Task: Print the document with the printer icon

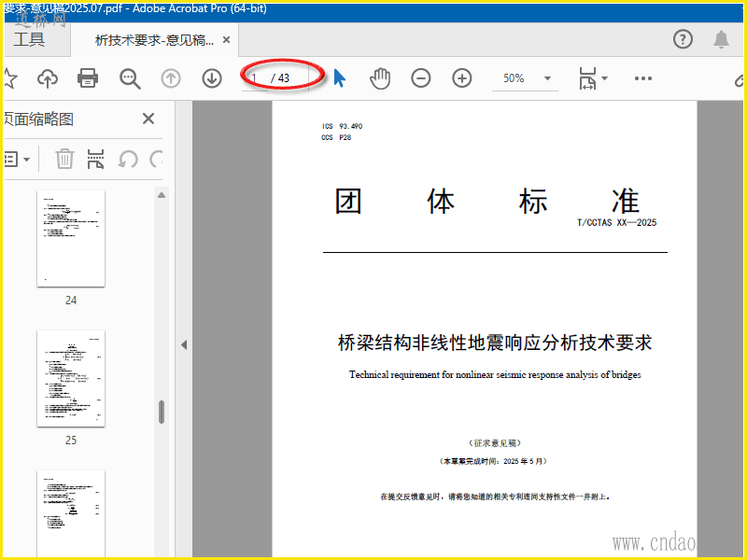Action: [88, 78]
